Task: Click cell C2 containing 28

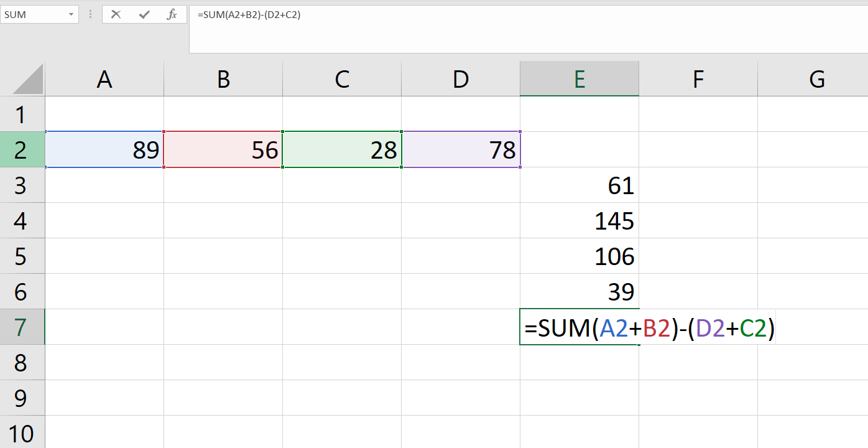Action: pos(341,149)
